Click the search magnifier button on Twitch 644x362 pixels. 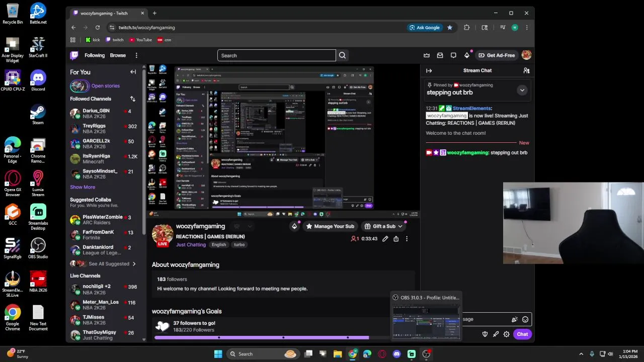343,55
